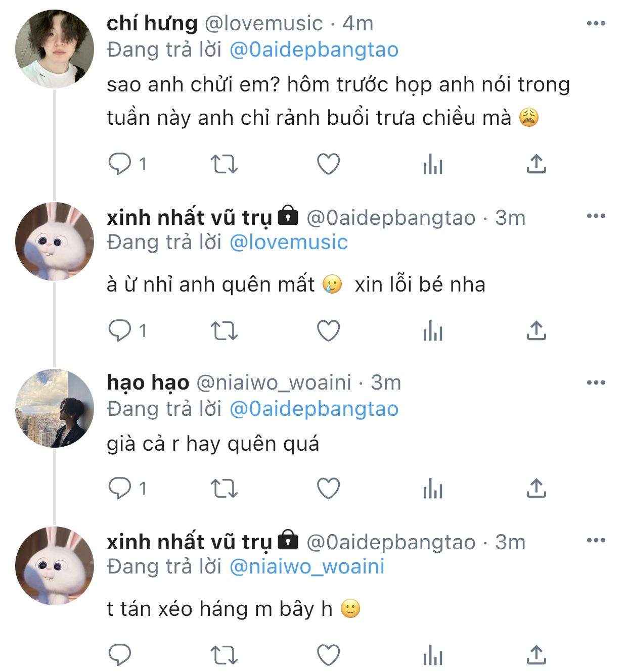Reply to chí hưng's tweet
The width and height of the screenshot is (628, 672).
point(120,164)
